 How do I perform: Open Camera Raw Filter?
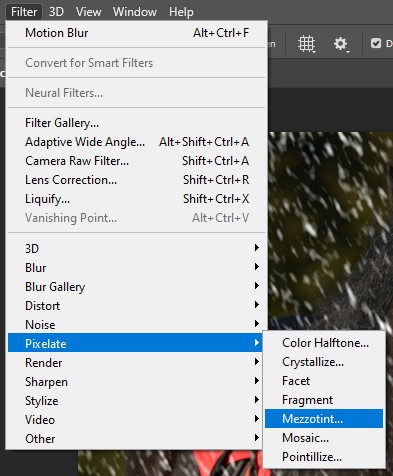(137, 161)
